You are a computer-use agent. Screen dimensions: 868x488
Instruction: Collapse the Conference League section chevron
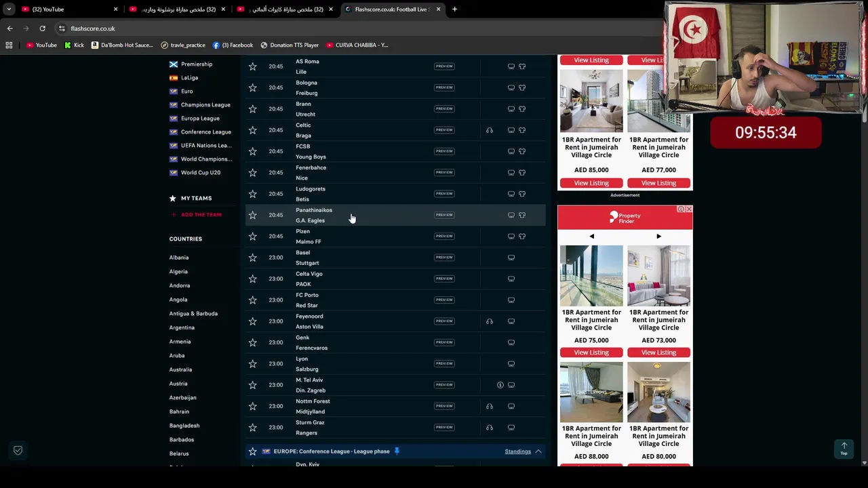coord(538,451)
